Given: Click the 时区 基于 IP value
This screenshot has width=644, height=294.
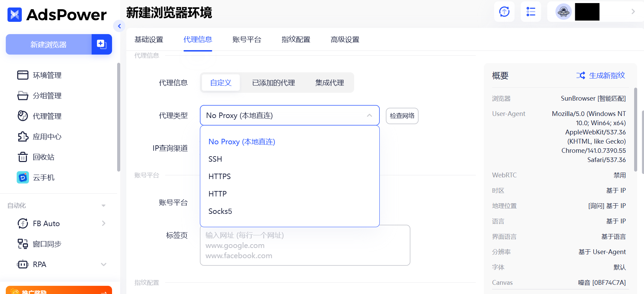Looking at the screenshot, I should (616, 190).
